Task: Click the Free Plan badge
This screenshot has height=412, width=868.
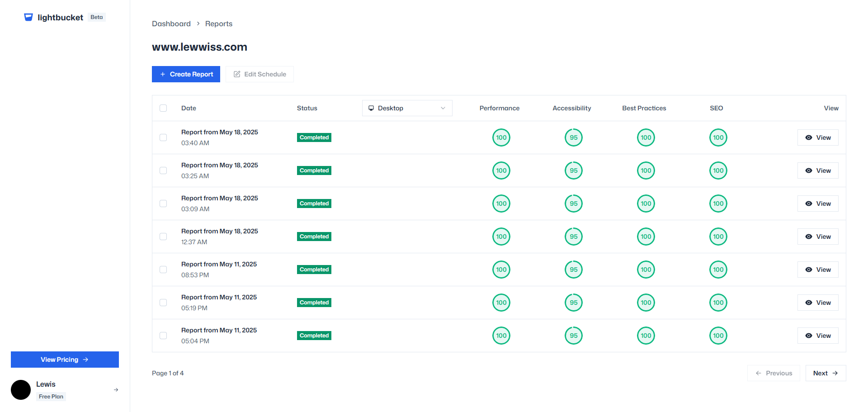Action: pyautogui.click(x=51, y=397)
